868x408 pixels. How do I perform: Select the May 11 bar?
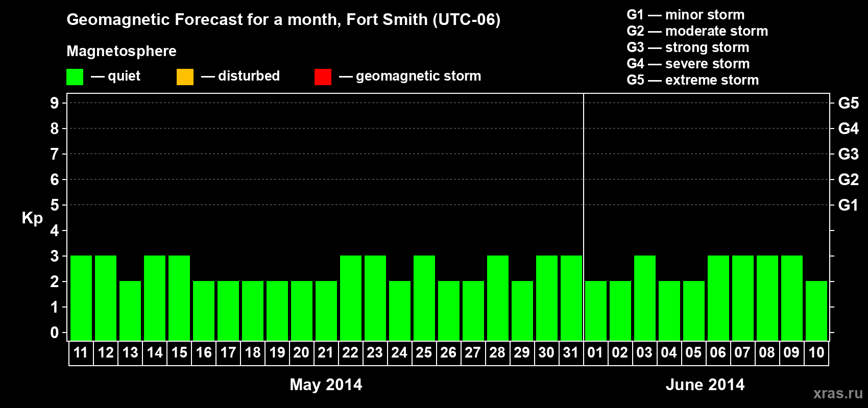[x=81, y=298]
